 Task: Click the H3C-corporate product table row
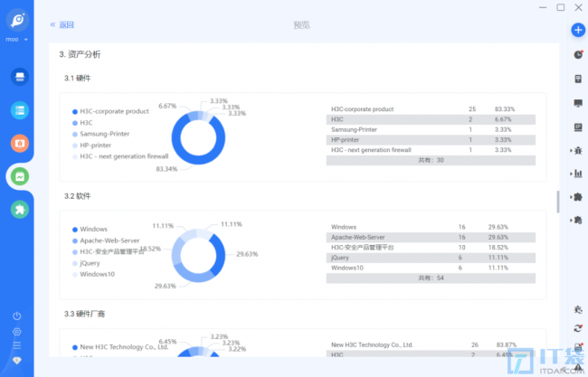pos(431,109)
